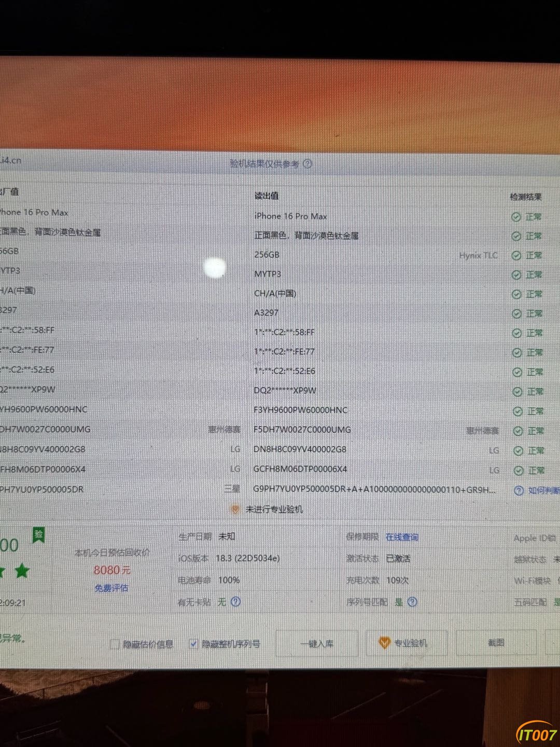This screenshot has height=747, width=560.
Task: Click the Hynix TLC storage label
Action: tap(478, 255)
